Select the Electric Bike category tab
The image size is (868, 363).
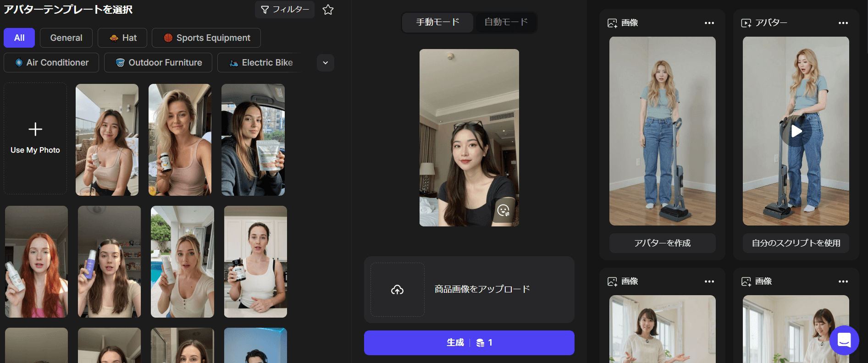pos(260,63)
